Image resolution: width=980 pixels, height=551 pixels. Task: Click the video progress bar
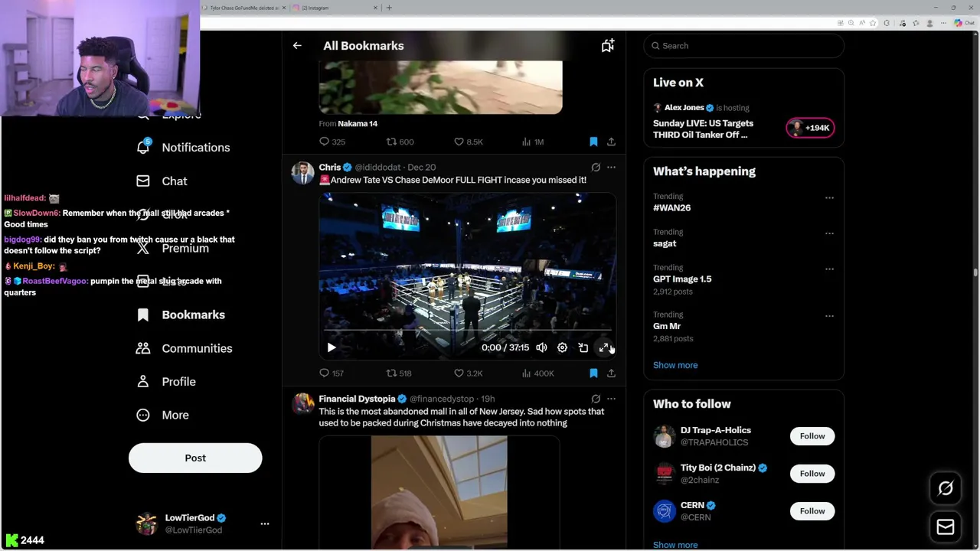click(x=467, y=331)
